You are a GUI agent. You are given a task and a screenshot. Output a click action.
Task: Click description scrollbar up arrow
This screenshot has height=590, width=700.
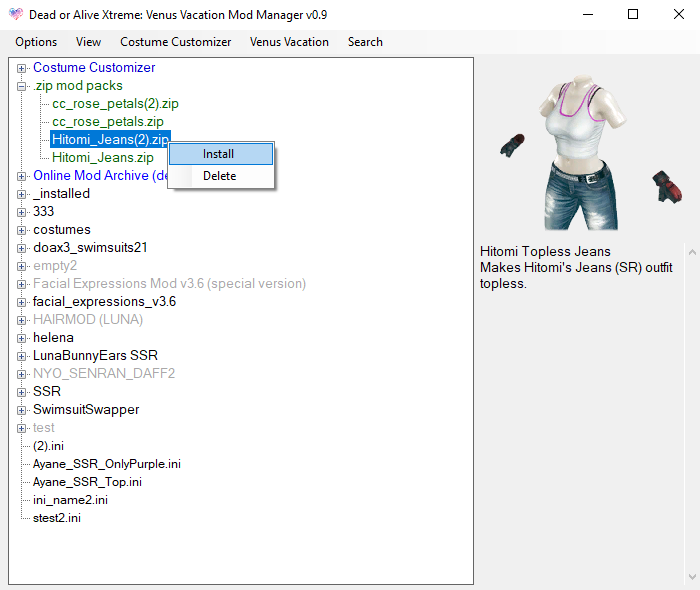(x=692, y=253)
